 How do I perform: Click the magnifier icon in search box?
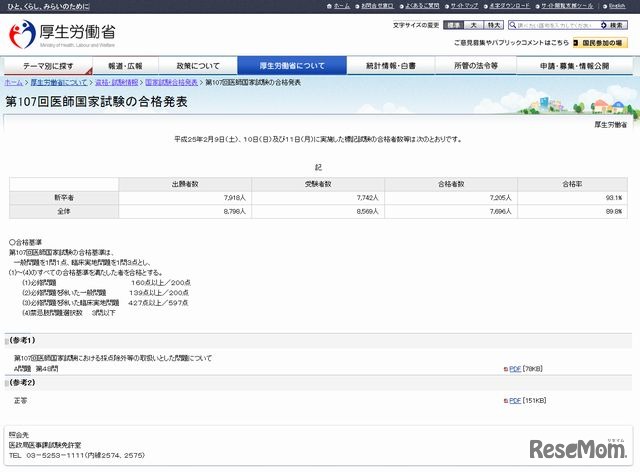512,25
